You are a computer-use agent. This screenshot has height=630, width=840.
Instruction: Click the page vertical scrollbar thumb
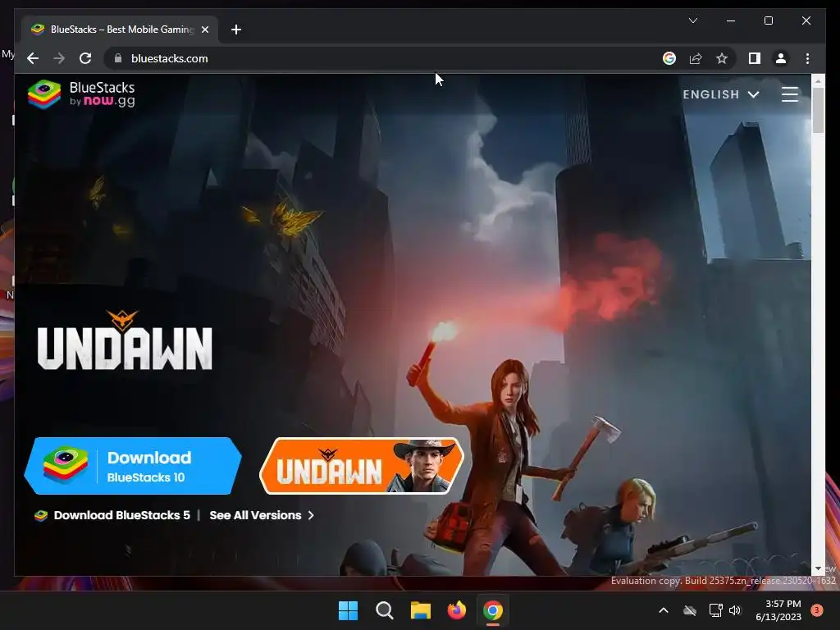(x=818, y=110)
